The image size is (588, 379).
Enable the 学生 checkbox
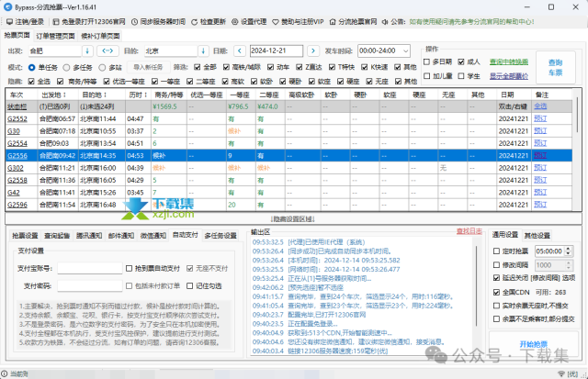(461, 76)
